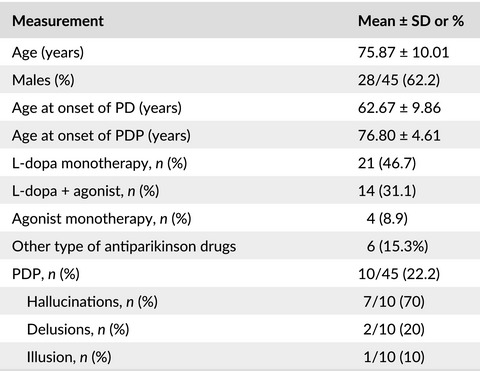Click the value 6 (15.3%)
The height and width of the screenshot is (371, 480).
point(397,246)
